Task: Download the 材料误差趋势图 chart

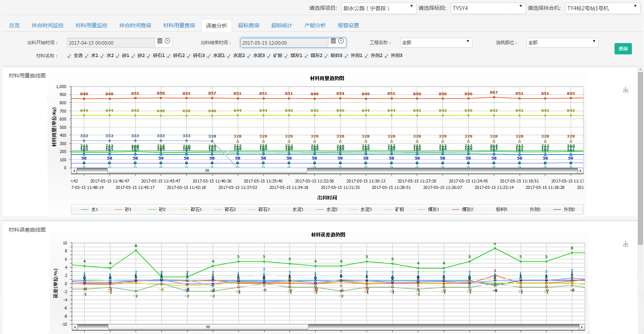Action: pos(625,244)
